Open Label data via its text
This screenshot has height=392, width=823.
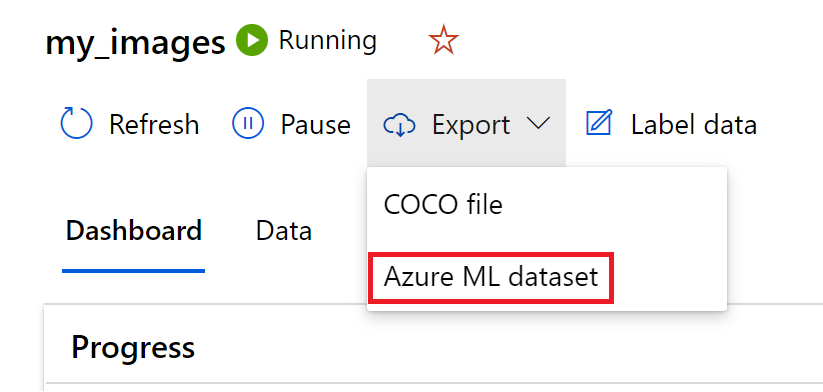coord(693,125)
